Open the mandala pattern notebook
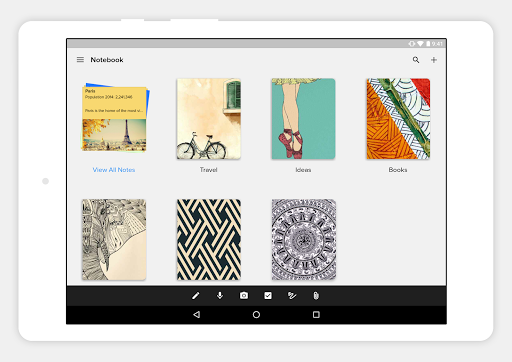 click(x=304, y=239)
